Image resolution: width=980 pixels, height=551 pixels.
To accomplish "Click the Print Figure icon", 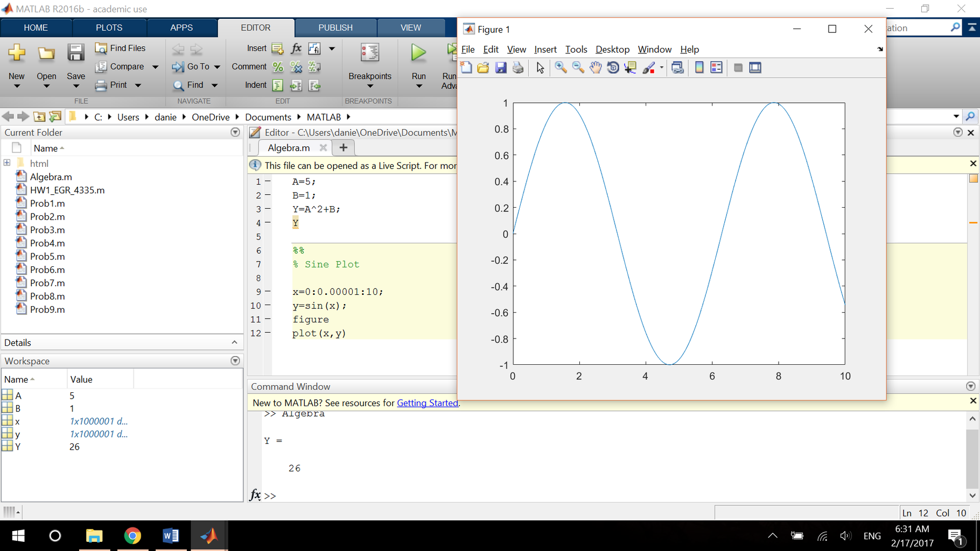I will [x=518, y=67].
